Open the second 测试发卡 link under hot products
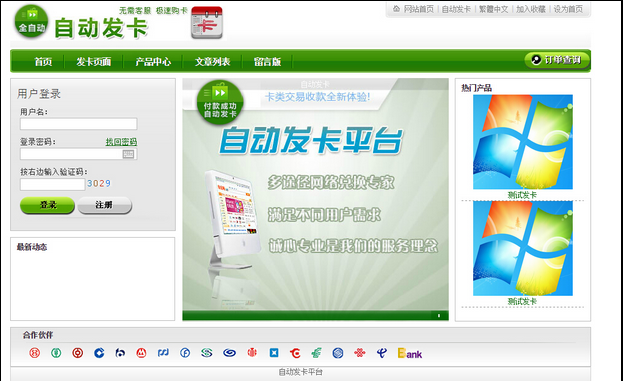 click(522, 301)
